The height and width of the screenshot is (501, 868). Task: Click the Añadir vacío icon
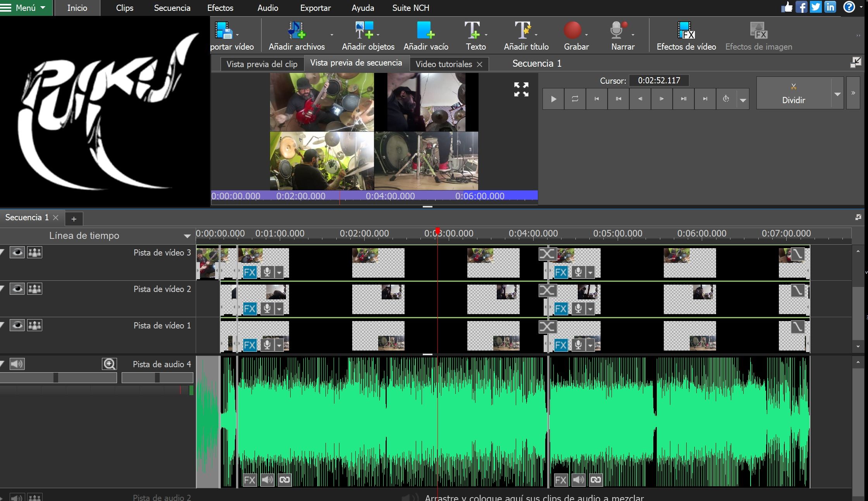pyautogui.click(x=425, y=30)
